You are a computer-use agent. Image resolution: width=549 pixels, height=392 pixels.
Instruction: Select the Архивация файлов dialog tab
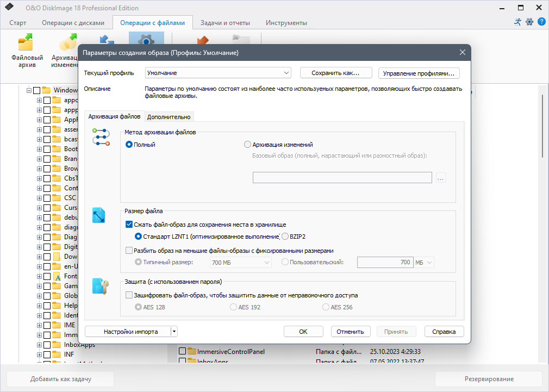pyautogui.click(x=115, y=116)
